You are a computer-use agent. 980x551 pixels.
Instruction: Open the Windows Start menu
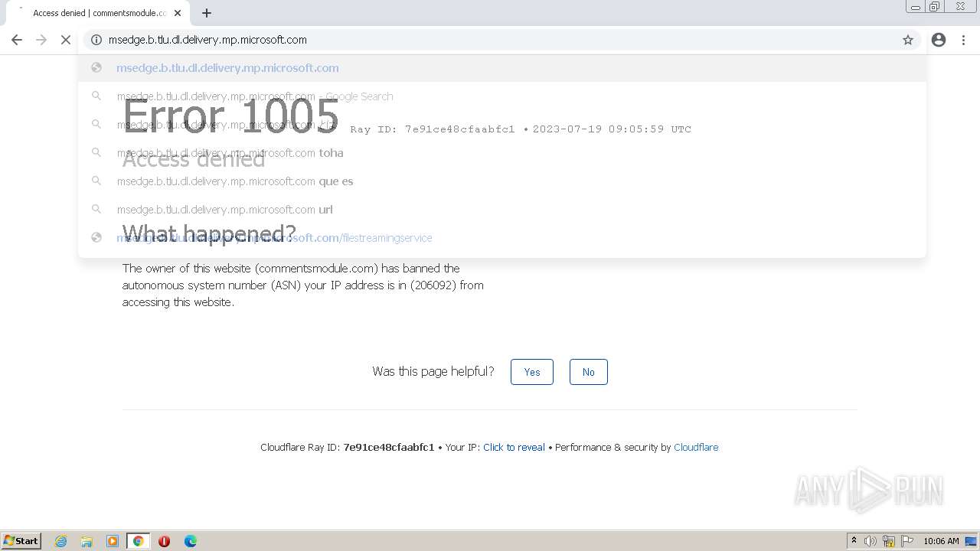click(21, 541)
